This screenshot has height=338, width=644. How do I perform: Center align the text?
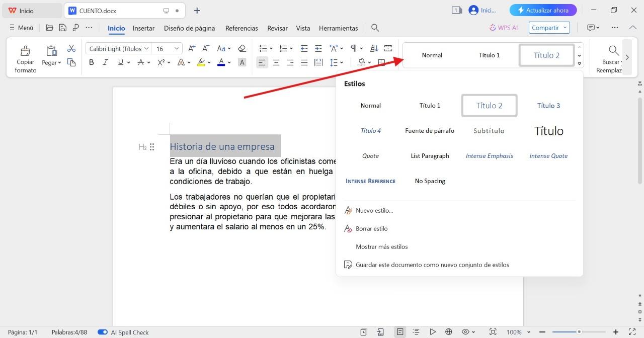tap(276, 62)
